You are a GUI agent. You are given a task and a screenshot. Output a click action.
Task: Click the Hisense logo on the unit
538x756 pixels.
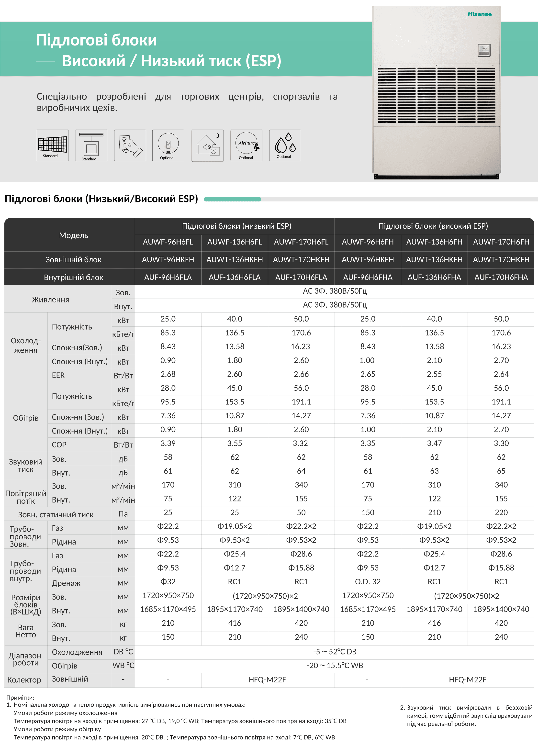(x=480, y=14)
